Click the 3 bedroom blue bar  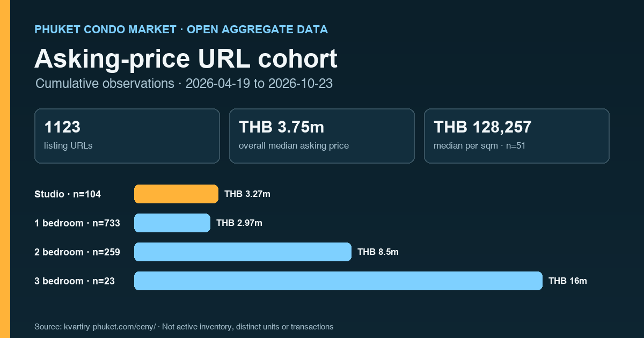tap(338, 281)
